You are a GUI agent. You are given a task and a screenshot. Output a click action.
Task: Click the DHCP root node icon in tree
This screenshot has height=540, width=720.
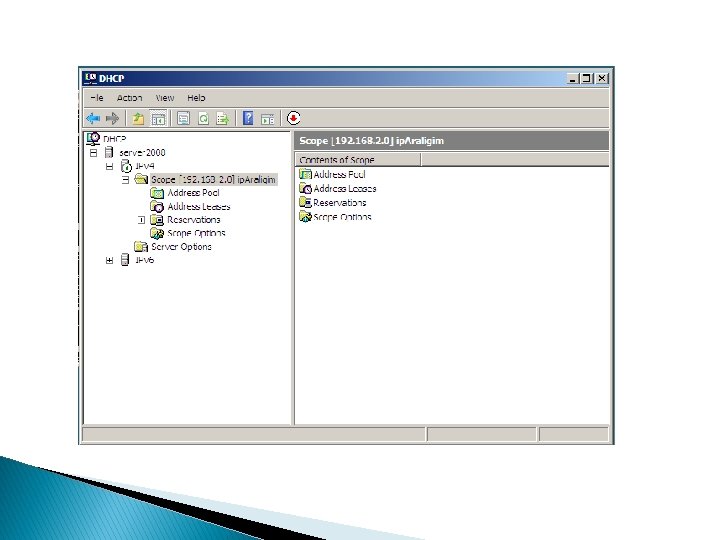[x=93, y=138]
